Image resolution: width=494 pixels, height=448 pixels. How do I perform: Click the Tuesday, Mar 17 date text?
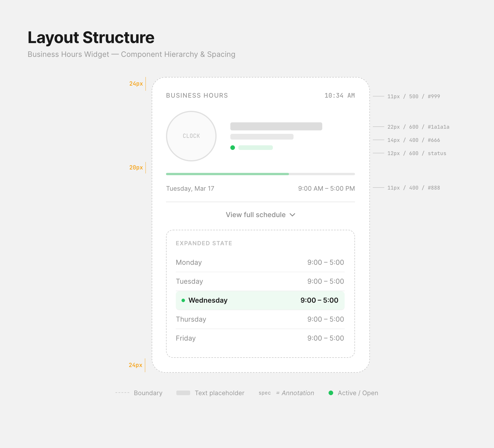coord(190,188)
